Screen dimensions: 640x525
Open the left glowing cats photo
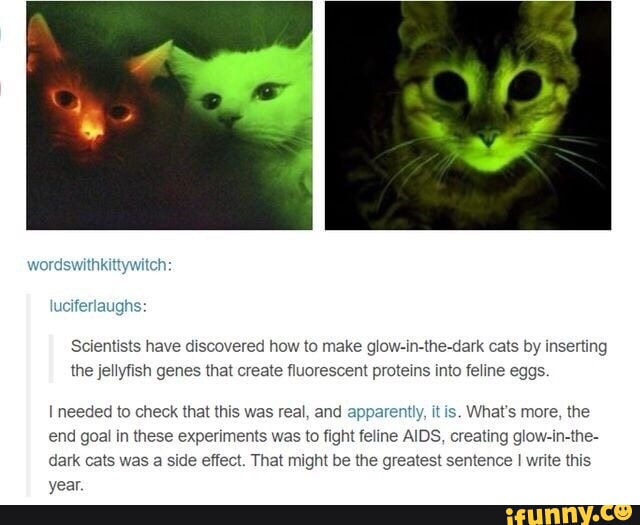(x=169, y=116)
